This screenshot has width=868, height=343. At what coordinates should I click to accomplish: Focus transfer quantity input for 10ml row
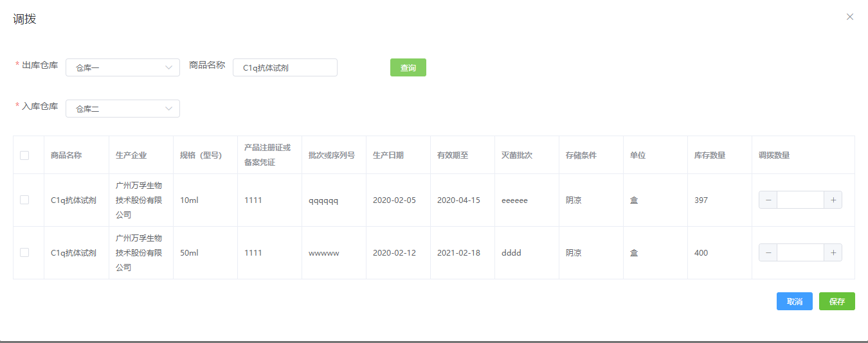800,200
